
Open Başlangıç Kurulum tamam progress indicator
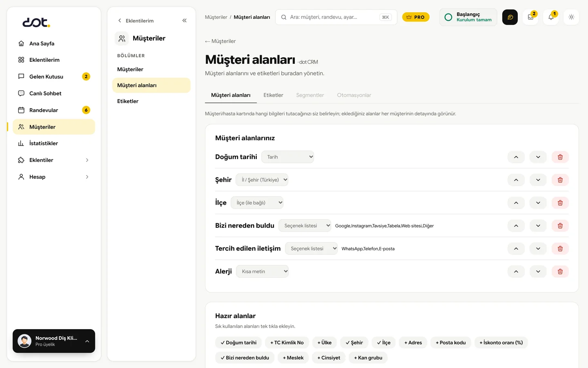pyautogui.click(x=468, y=17)
